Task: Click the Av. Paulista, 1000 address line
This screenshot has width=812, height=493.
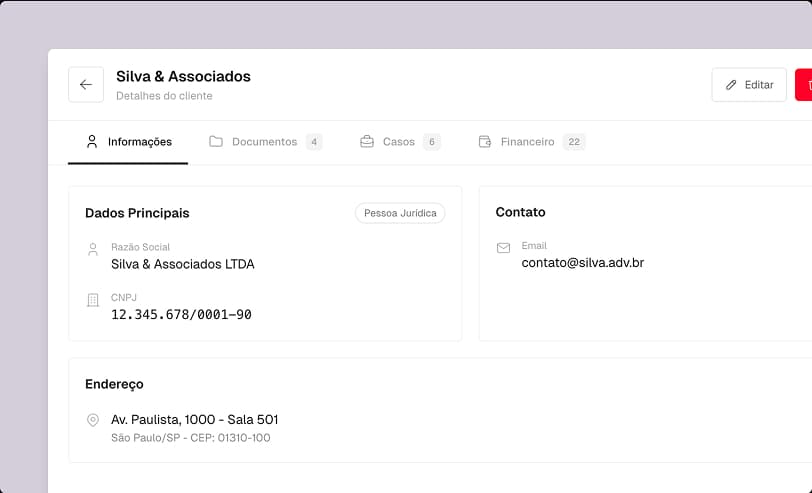Action: coord(195,420)
